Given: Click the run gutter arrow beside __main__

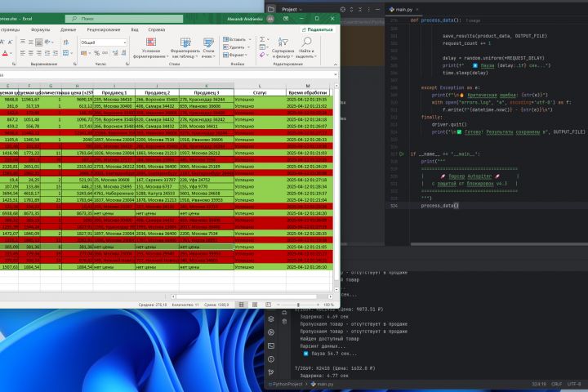Looking at the screenshot, I should coord(400,153).
